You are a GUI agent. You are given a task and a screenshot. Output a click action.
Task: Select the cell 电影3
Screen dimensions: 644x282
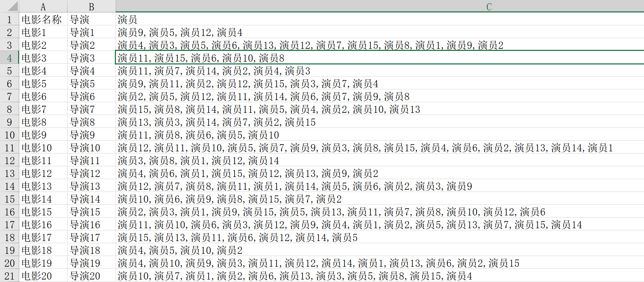pos(43,58)
